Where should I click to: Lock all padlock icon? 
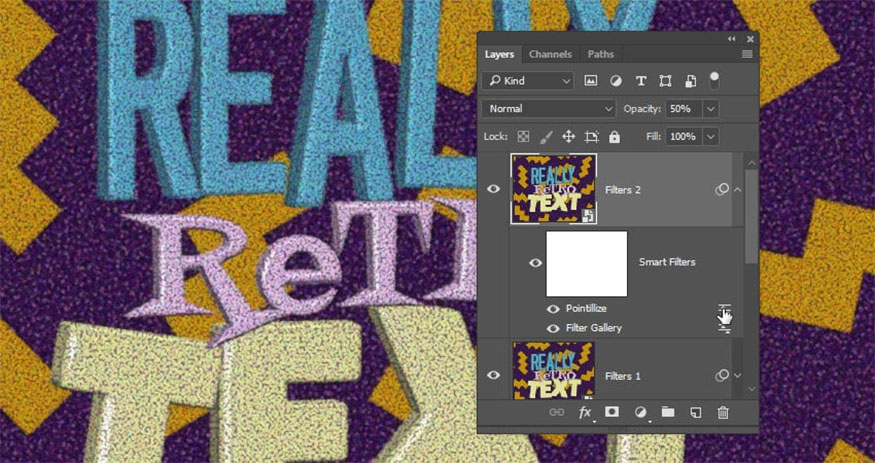(x=614, y=137)
